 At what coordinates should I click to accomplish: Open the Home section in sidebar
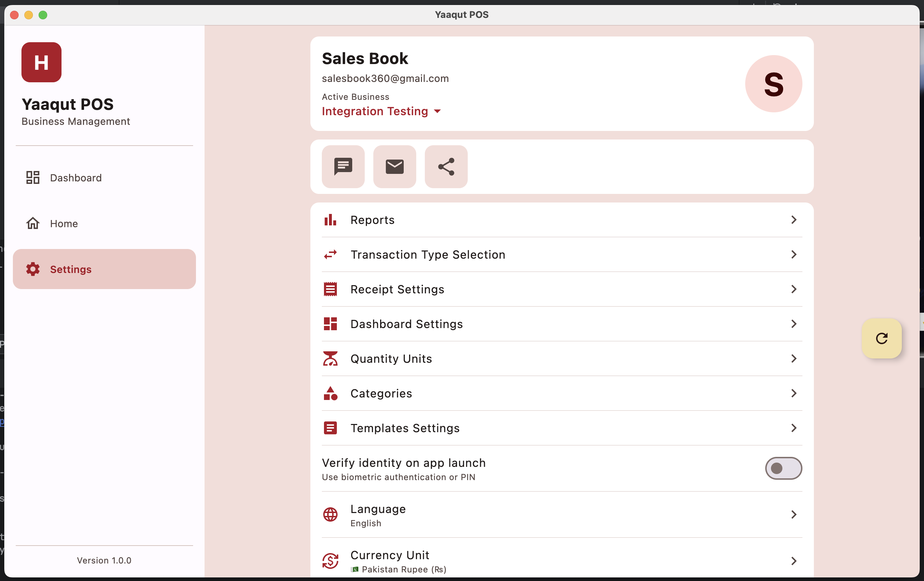(x=64, y=223)
